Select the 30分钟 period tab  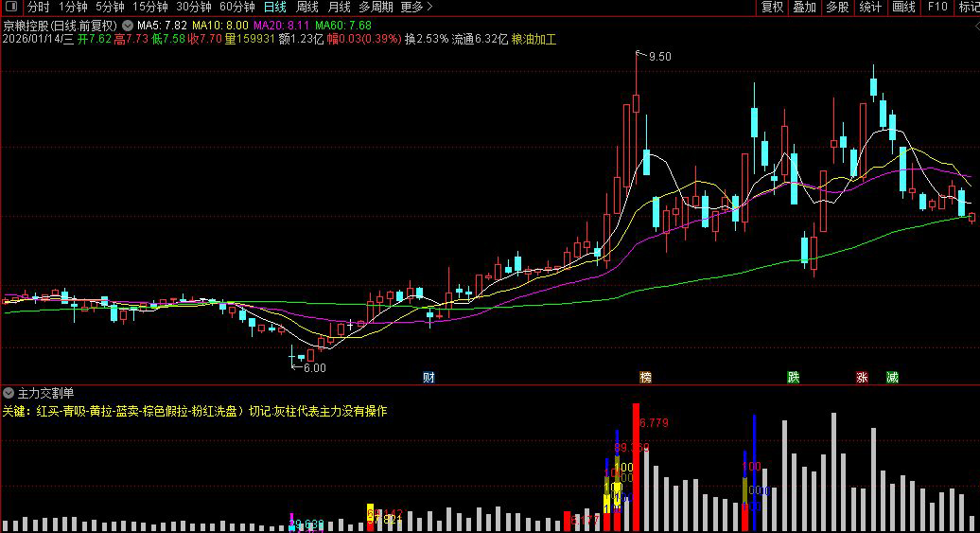[194, 7]
